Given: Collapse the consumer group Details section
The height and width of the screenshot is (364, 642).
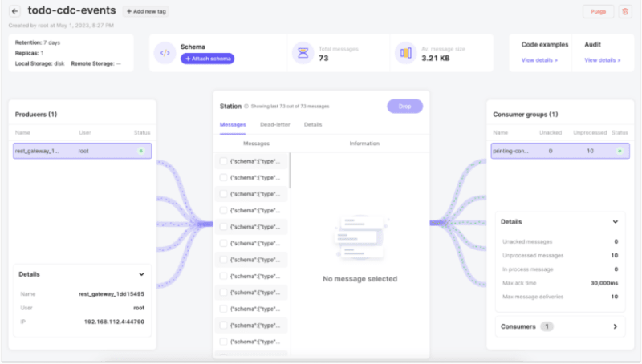Looking at the screenshot, I should tap(615, 221).
